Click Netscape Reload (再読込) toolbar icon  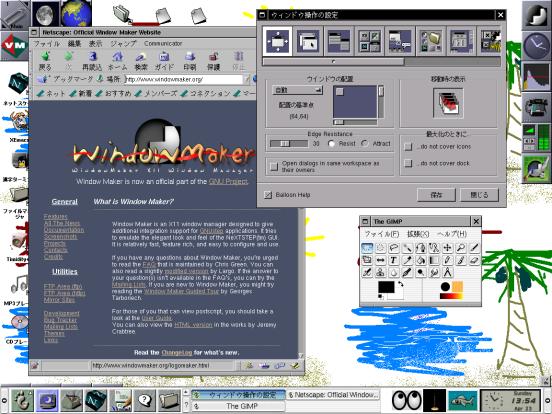click(92, 61)
